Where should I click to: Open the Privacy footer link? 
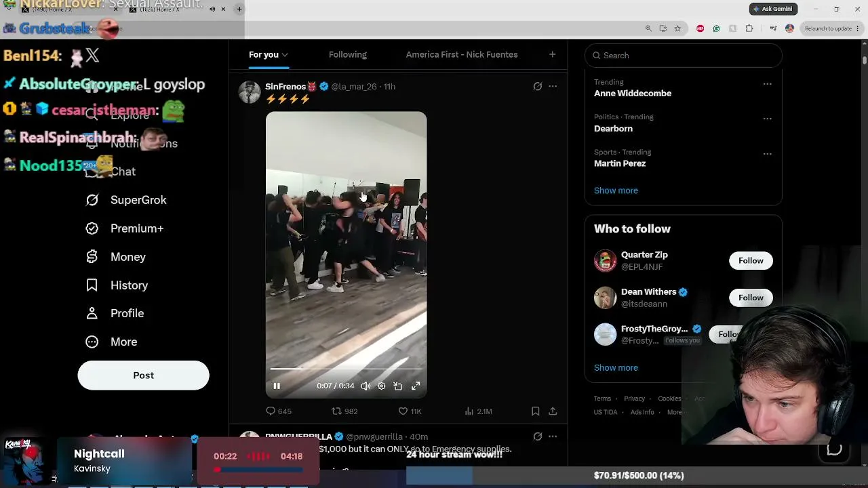pyautogui.click(x=634, y=399)
